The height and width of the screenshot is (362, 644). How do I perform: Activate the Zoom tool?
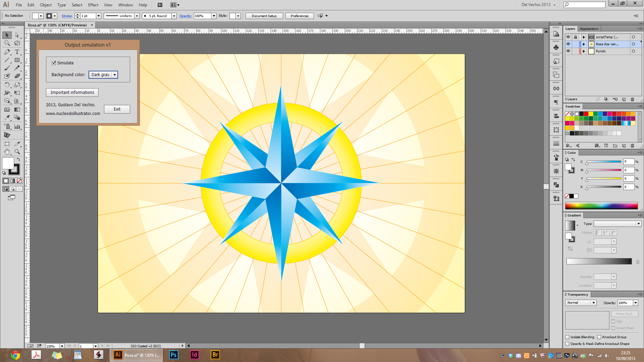[17, 152]
